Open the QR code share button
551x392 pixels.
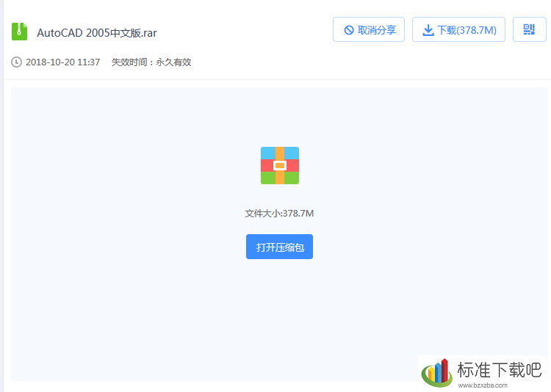pyautogui.click(x=529, y=29)
